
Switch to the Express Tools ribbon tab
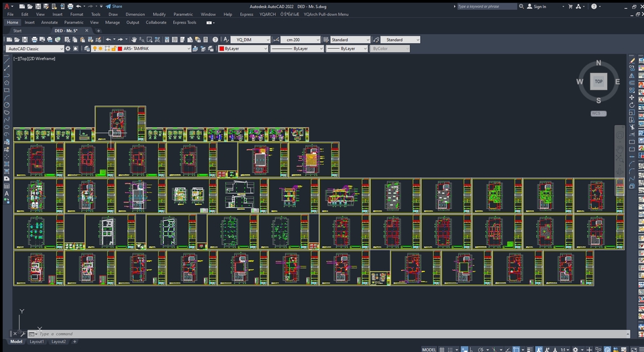(x=184, y=23)
